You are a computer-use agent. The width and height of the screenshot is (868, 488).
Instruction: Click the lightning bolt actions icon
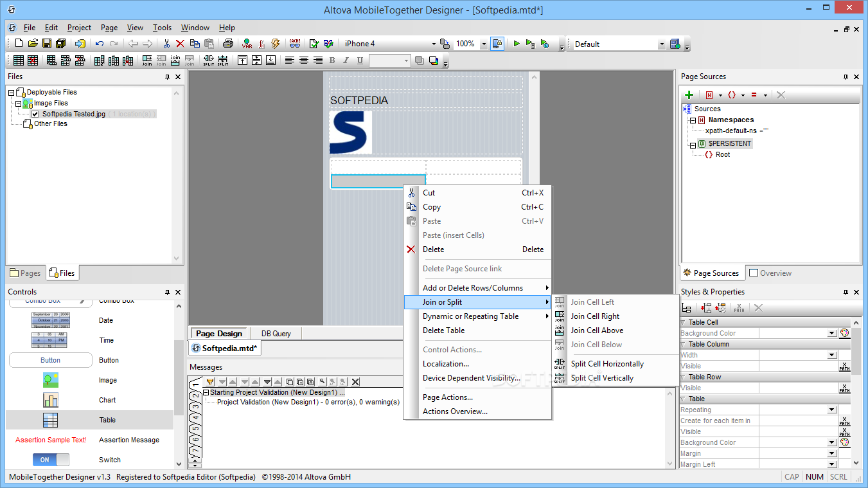(x=276, y=44)
